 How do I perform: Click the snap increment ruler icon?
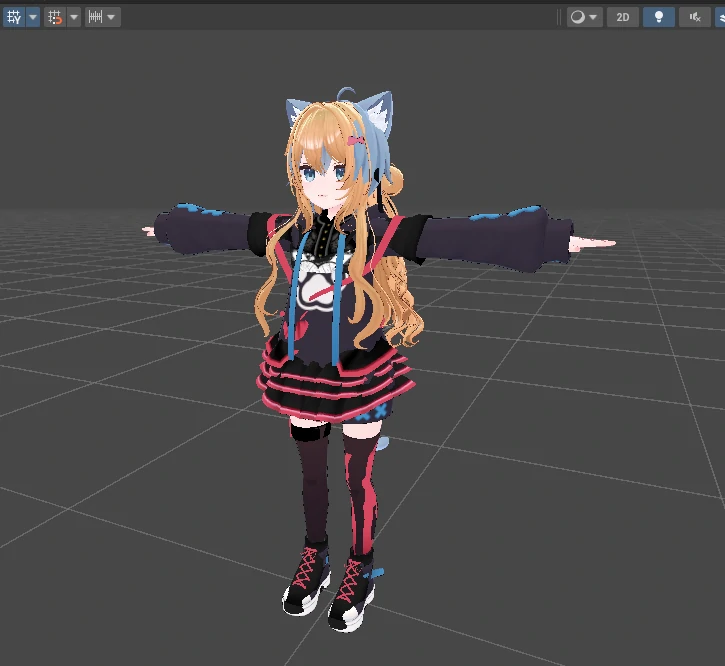click(x=95, y=17)
